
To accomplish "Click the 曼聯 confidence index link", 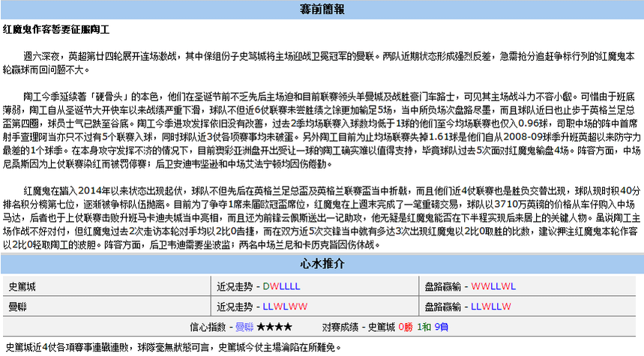I will point(244,327).
